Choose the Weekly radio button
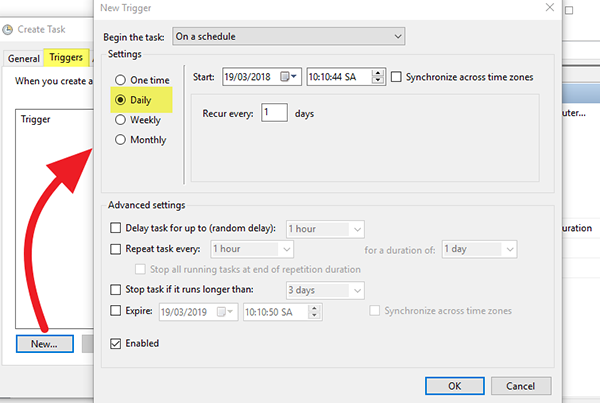This screenshot has height=403, width=600. (x=122, y=120)
